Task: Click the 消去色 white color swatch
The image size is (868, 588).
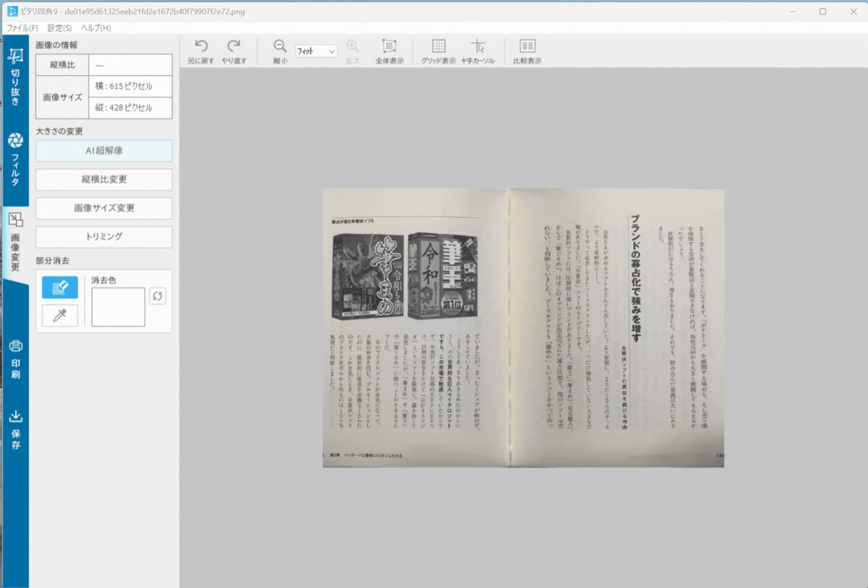Action: click(x=118, y=307)
